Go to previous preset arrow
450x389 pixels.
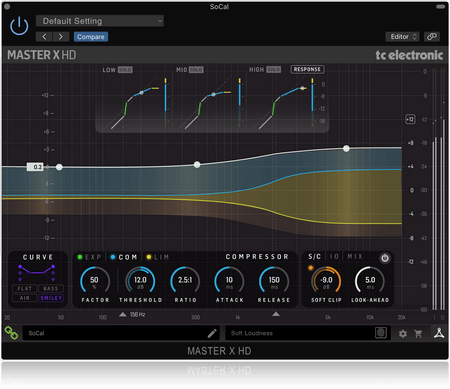pyautogui.click(x=44, y=37)
